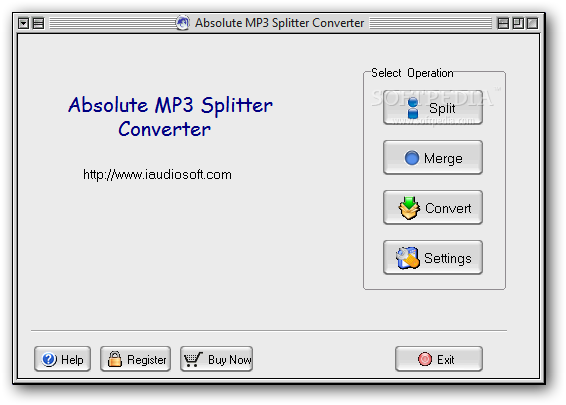The width and height of the screenshot is (566, 405).
Task: Minimize the window with the title bar button
Action: [503, 23]
